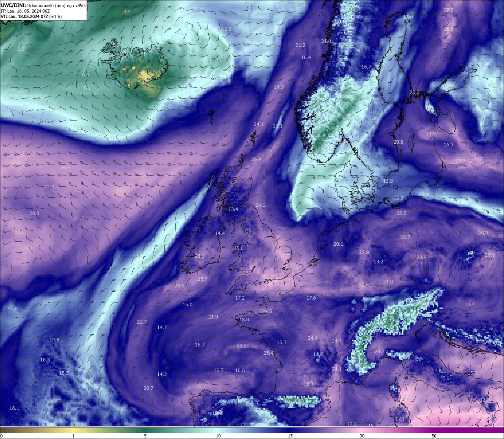Click the map value '16.4'

(306, 57)
